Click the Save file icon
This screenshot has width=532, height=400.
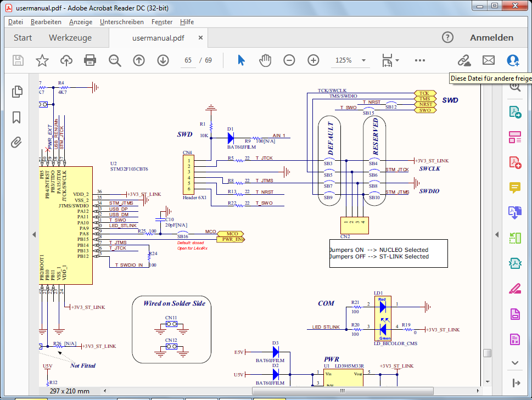click(18, 60)
